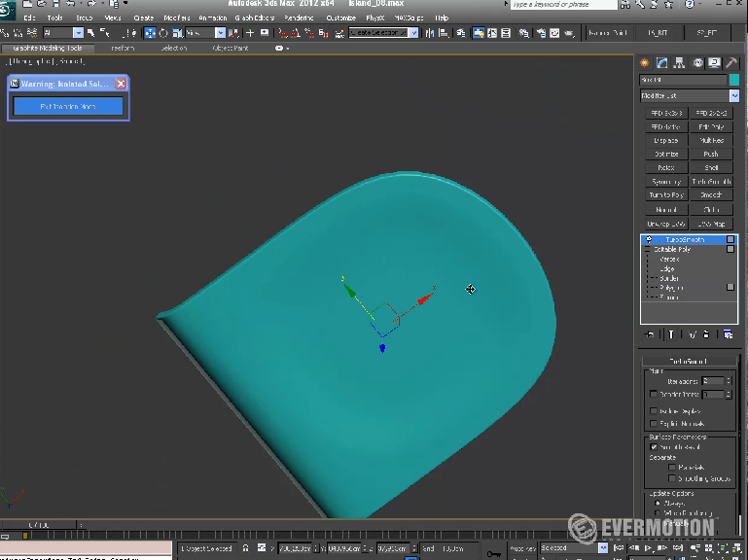Open the Motion command panel tab
Screen dimensions: 748x560
click(x=697, y=63)
